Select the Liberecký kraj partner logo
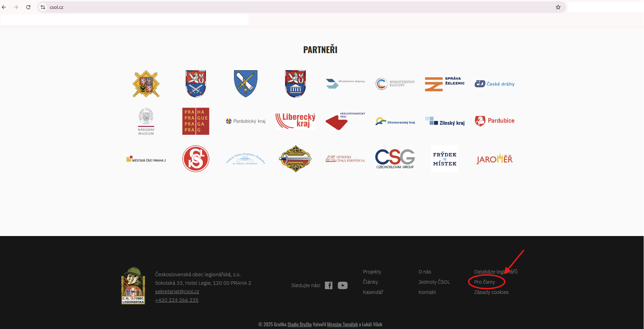Image resolution: width=644 pixels, height=329 pixels. point(296,121)
